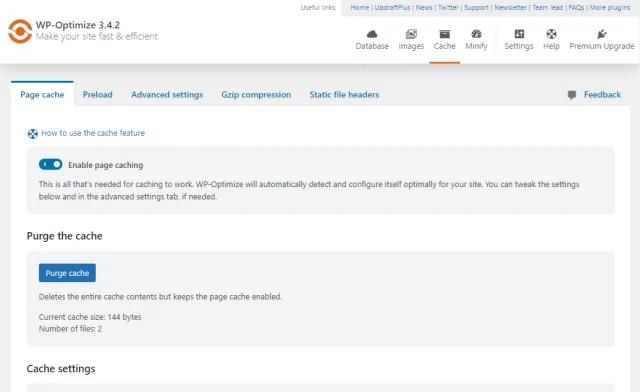Open the Advanced settings tab
This screenshot has width=640, height=392.
[167, 95]
